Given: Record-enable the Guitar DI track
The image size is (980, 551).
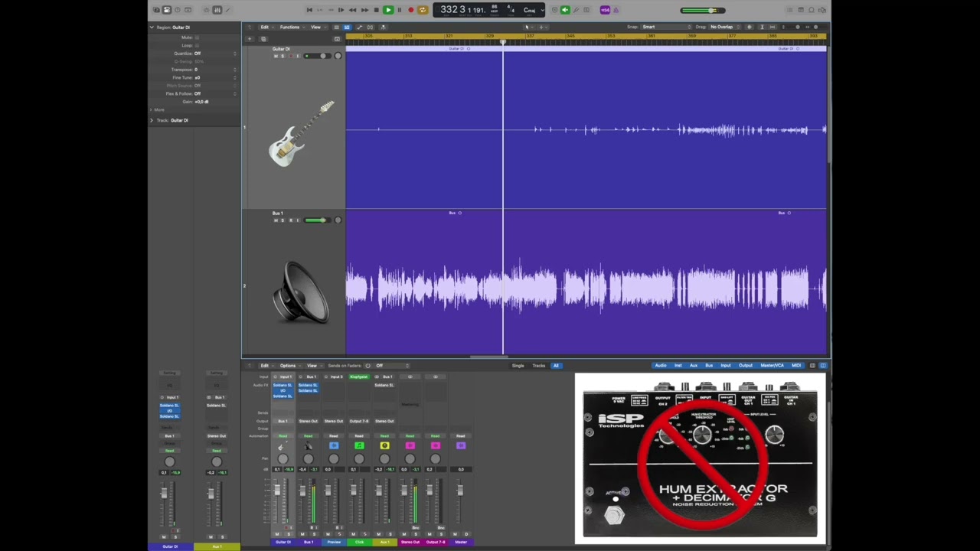Looking at the screenshot, I should click(290, 56).
